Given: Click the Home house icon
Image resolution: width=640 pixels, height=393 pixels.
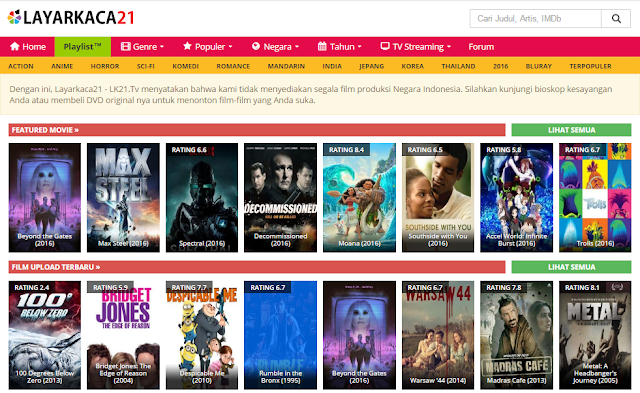Looking at the screenshot, I should click(x=15, y=46).
